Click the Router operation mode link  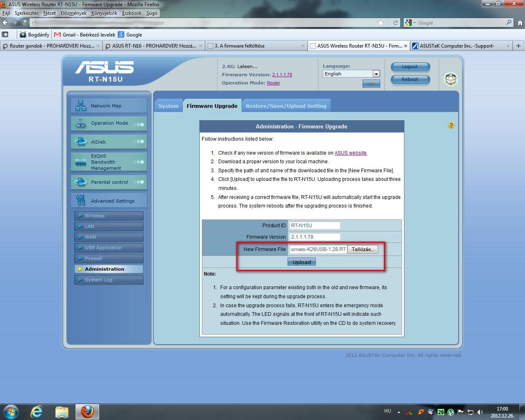tap(274, 83)
